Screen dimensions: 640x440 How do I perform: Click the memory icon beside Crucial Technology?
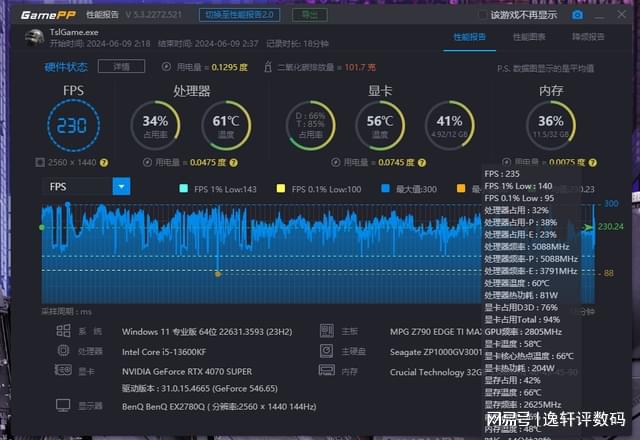tap(327, 370)
